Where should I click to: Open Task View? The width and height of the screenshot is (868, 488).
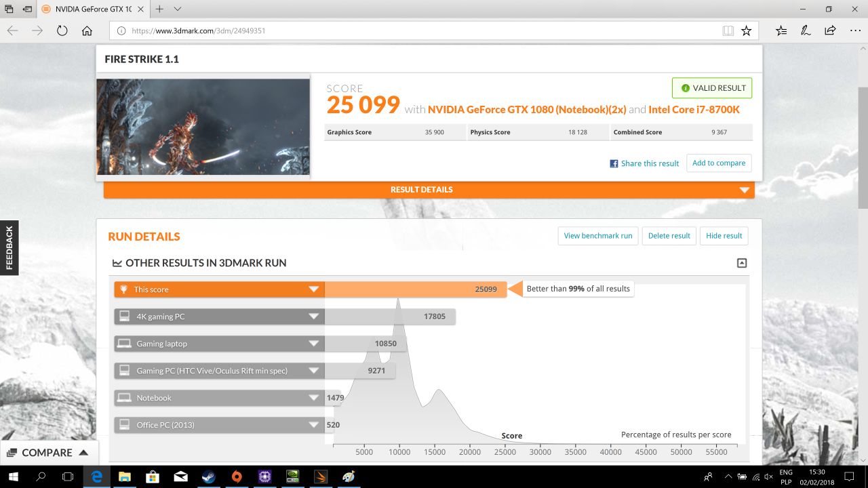coord(68,476)
